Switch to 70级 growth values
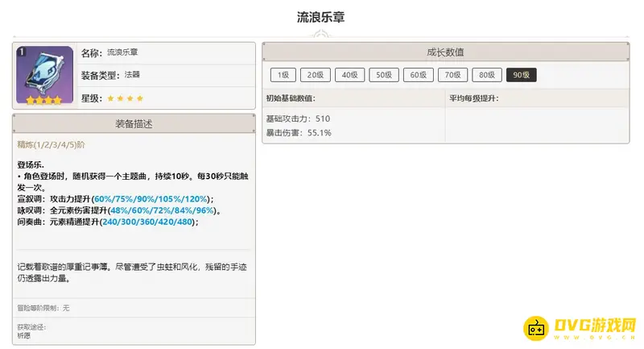 click(452, 75)
